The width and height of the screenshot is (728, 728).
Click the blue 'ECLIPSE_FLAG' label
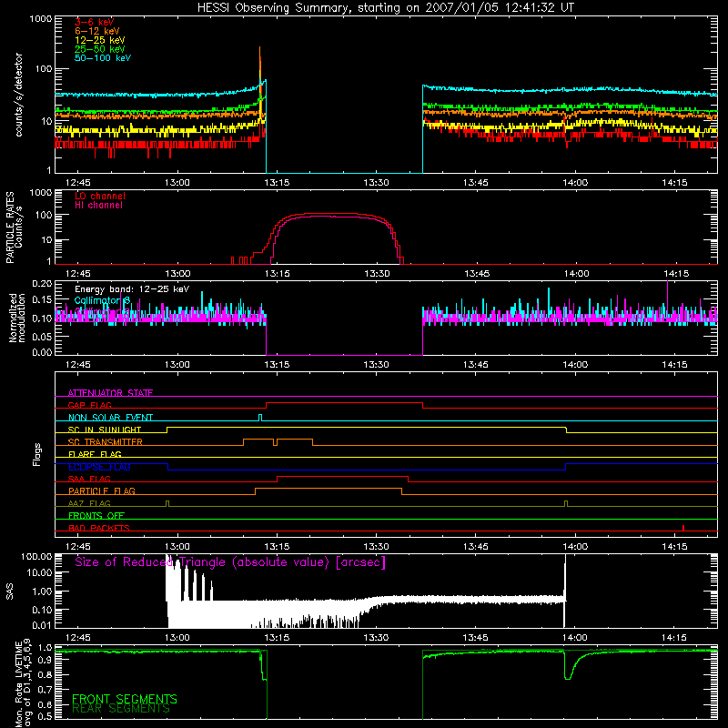pos(99,467)
